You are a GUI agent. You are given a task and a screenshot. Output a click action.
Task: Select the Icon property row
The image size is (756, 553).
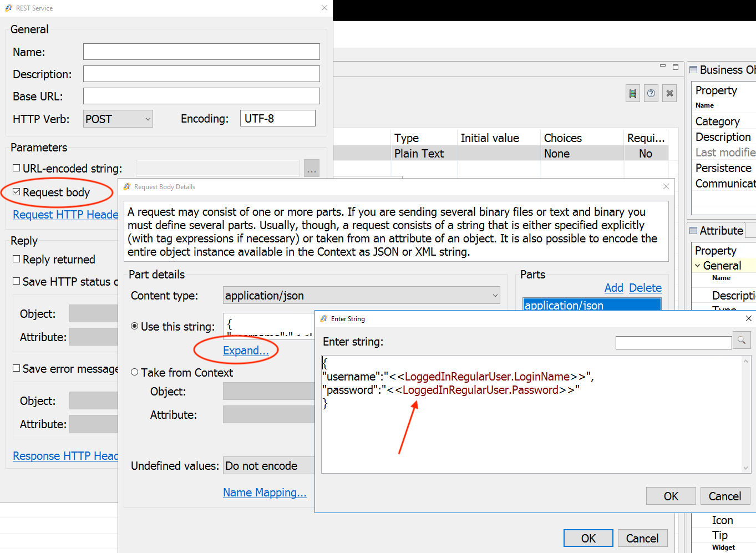724,520
